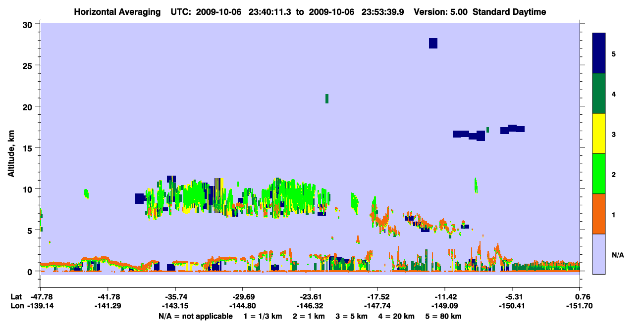The width and height of the screenshot is (644, 330).
Task: Click the latitude value '-23.61'
Action: coord(310,297)
